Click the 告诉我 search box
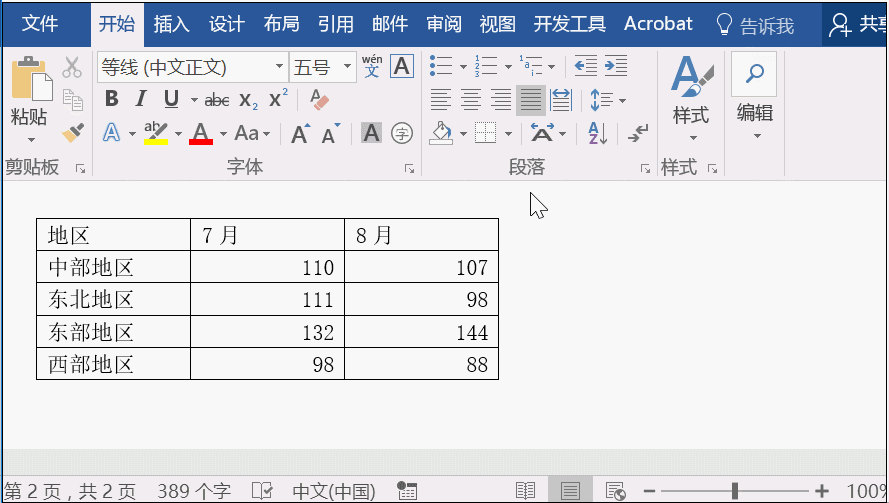Viewport: 889px width, 503px height. tap(754, 25)
